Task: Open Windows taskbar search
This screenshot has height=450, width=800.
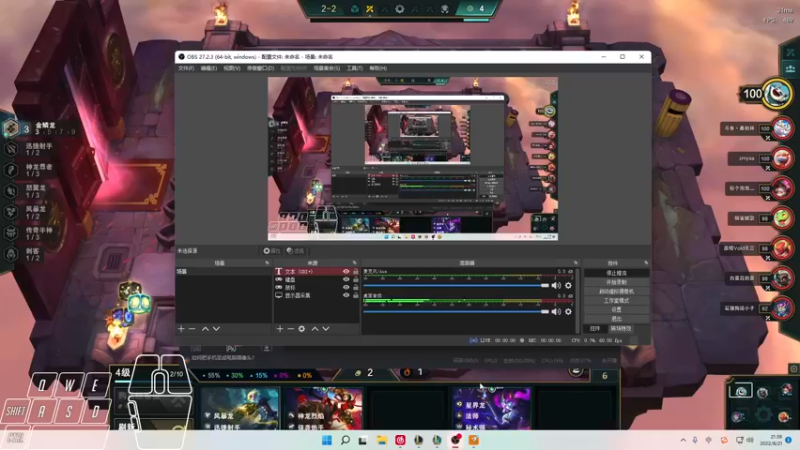Action: [345, 440]
